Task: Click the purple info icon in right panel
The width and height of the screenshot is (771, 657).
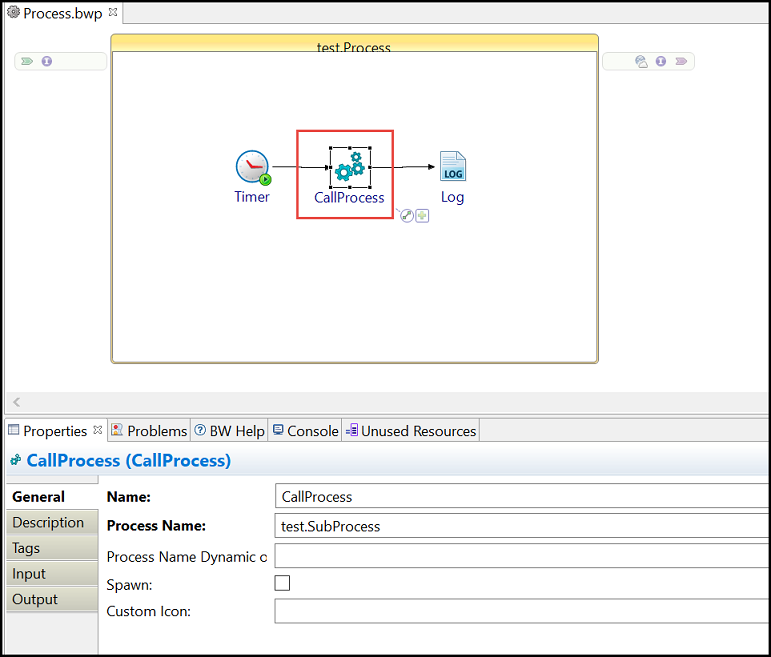Action: pyautogui.click(x=661, y=61)
